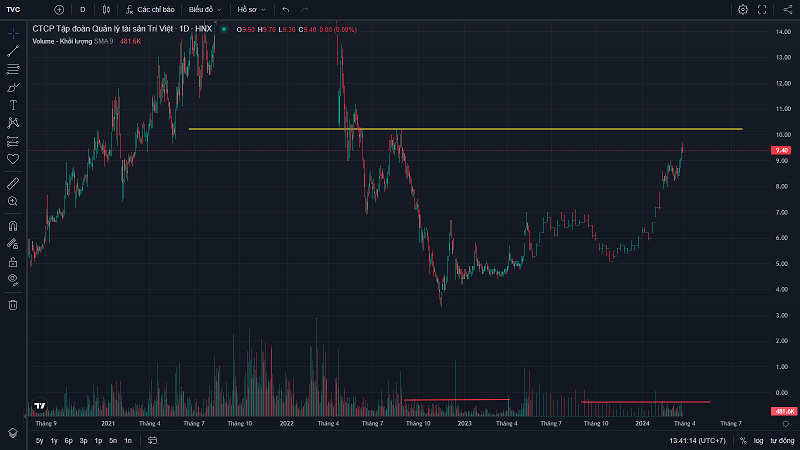Select the trend line drawing tool

coord(13,51)
